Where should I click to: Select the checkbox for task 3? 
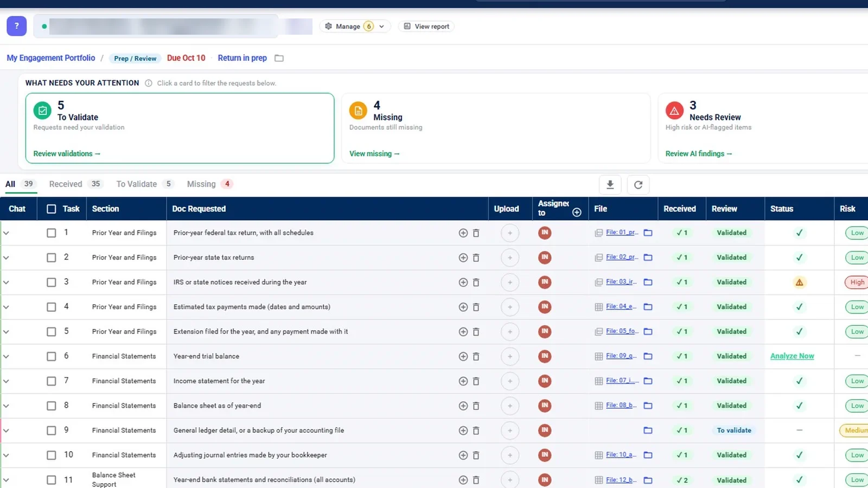pos(52,282)
